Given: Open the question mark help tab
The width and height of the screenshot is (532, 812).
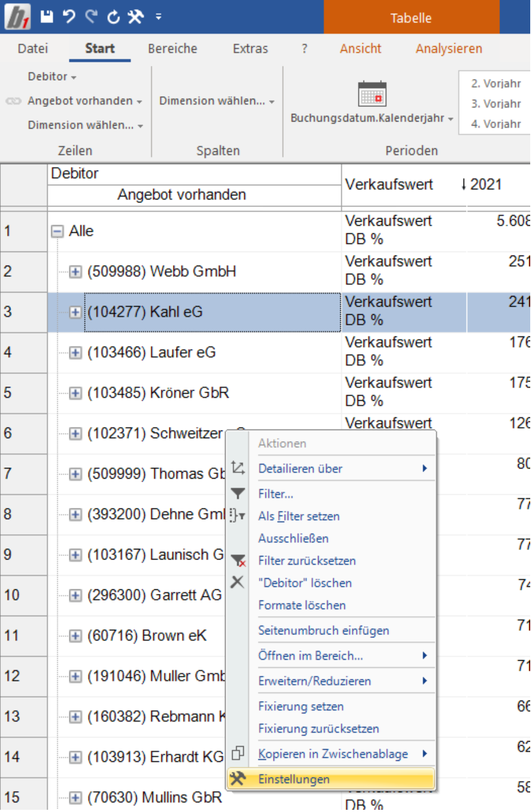Looking at the screenshot, I should click(x=304, y=49).
